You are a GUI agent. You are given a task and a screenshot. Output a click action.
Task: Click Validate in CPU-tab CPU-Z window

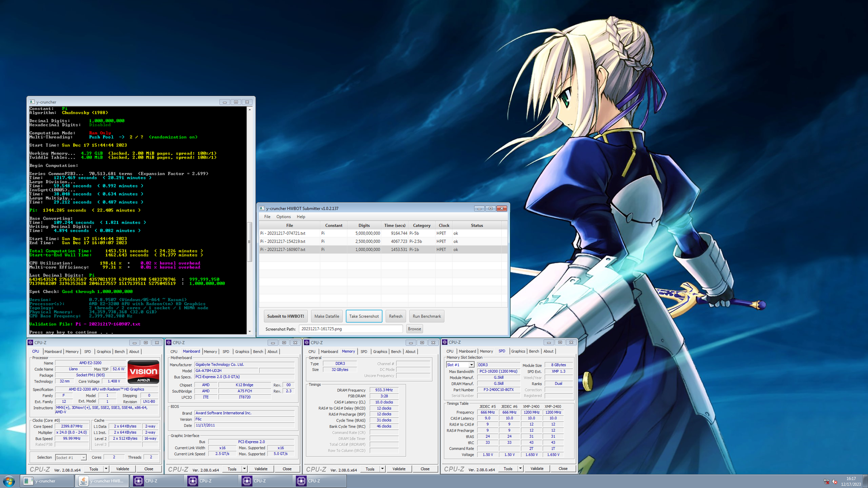pos(123,469)
